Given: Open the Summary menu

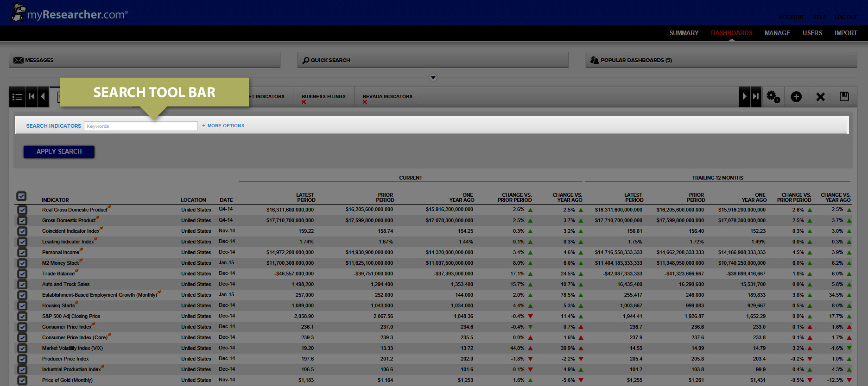Looking at the screenshot, I should click(x=684, y=33).
